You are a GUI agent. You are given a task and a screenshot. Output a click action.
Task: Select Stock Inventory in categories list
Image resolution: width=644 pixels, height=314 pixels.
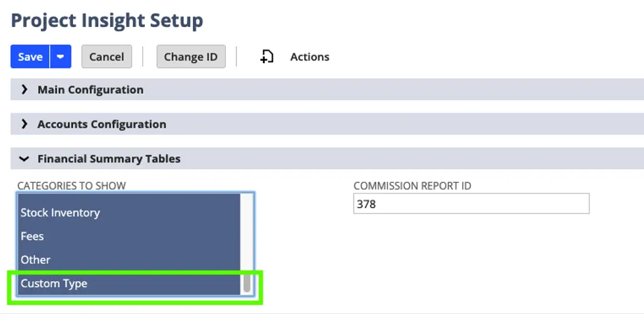pyautogui.click(x=60, y=213)
